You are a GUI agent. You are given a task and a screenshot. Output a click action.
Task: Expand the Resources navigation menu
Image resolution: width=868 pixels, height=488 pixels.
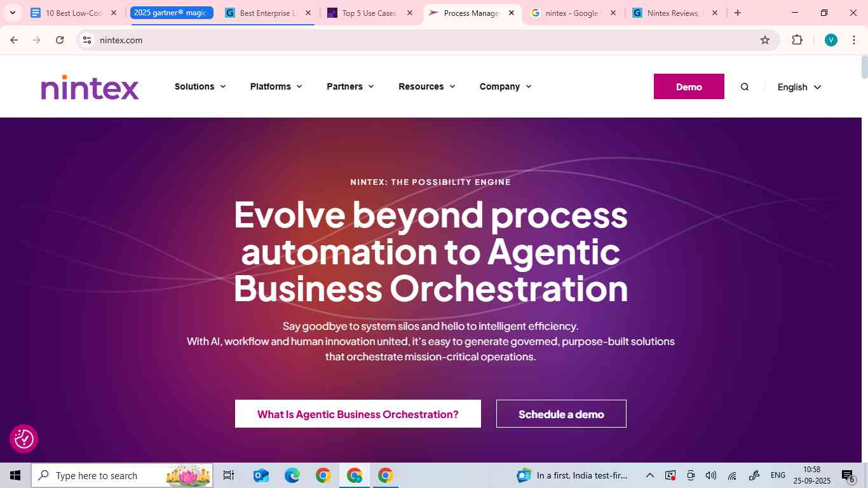pos(427,86)
